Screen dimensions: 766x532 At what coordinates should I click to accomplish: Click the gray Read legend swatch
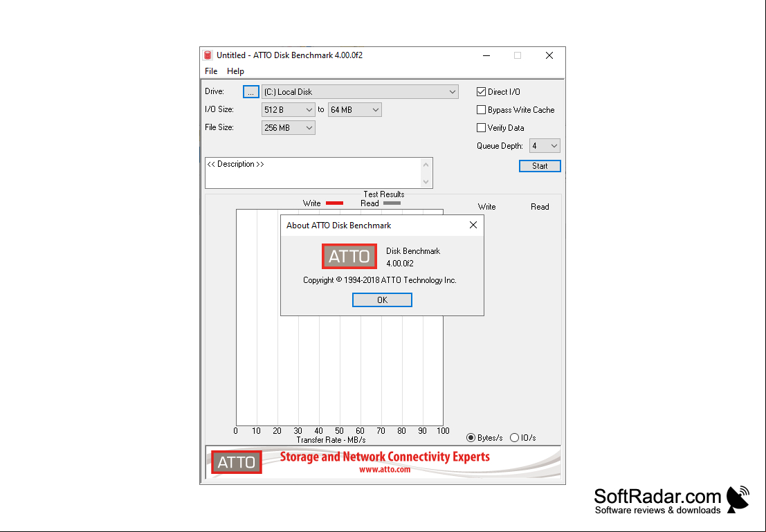tap(392, 203)
